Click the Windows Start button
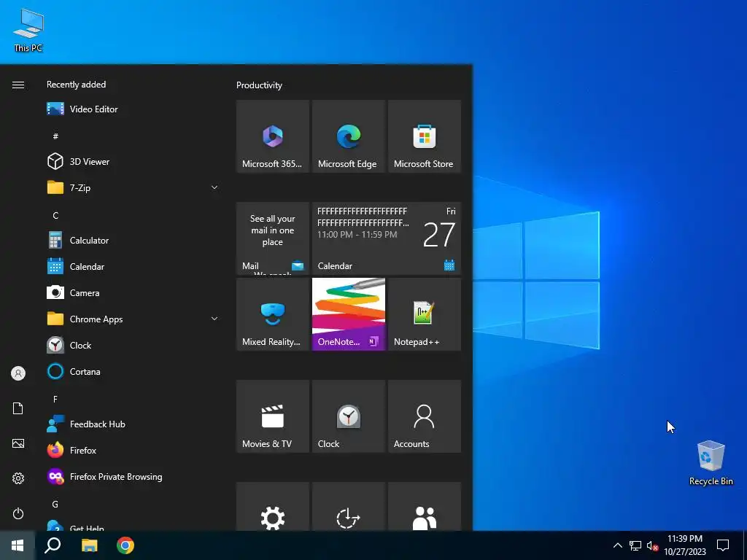Image resolution: width=747 pixels, height=560 pixels. [18, 545]
